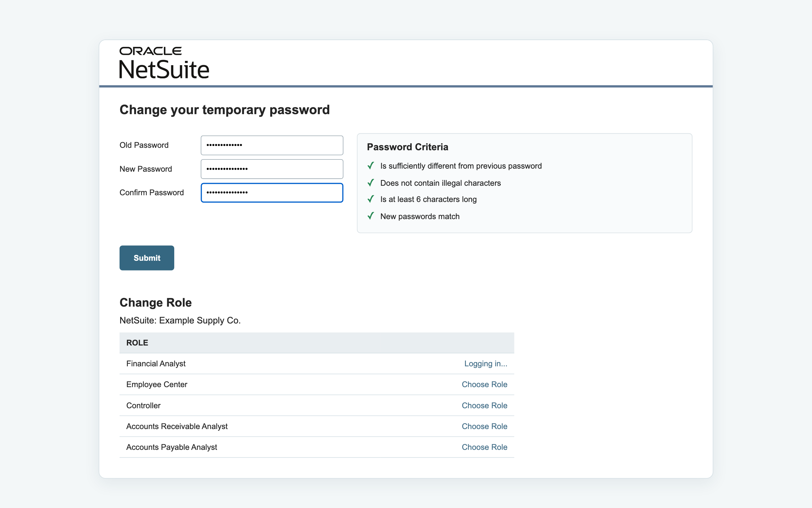
Task: Choose Role for Controller
Action: click(x=485, y=405)
